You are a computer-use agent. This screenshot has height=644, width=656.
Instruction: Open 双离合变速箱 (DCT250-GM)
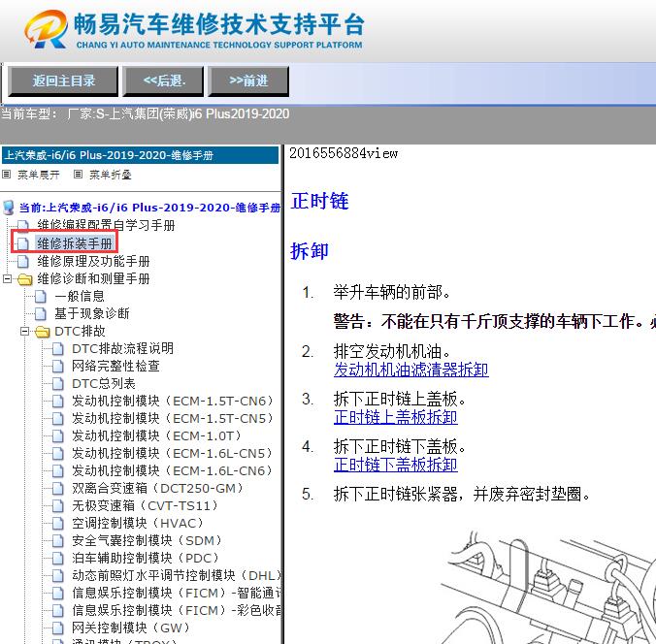coord(158,488)
